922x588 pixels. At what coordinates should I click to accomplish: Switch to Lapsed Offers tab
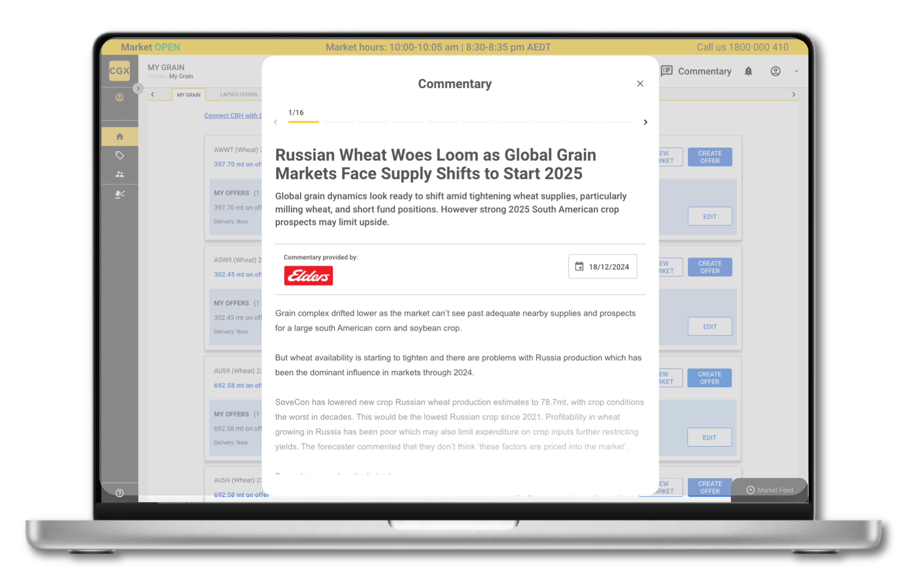pos(239,94)
